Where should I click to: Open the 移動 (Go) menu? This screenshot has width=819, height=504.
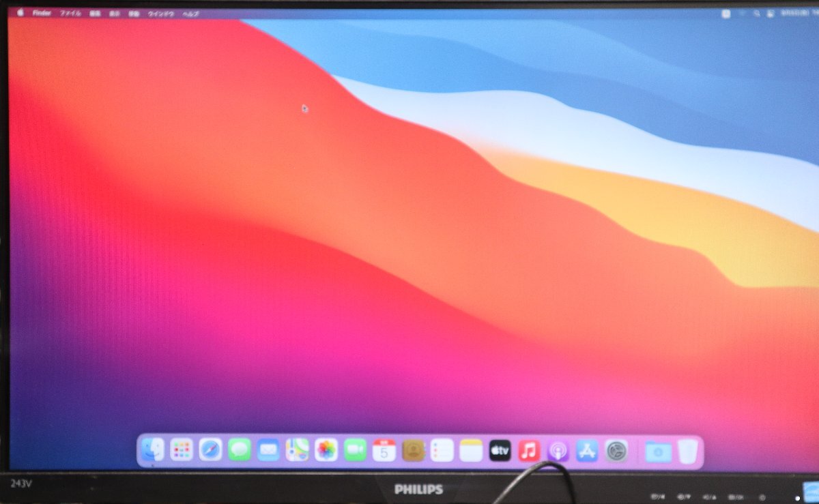(x=134, y=13)
